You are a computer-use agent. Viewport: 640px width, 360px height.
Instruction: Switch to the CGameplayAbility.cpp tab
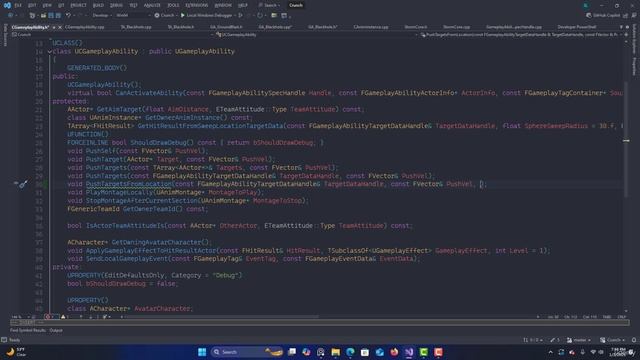tap(84, 27)
